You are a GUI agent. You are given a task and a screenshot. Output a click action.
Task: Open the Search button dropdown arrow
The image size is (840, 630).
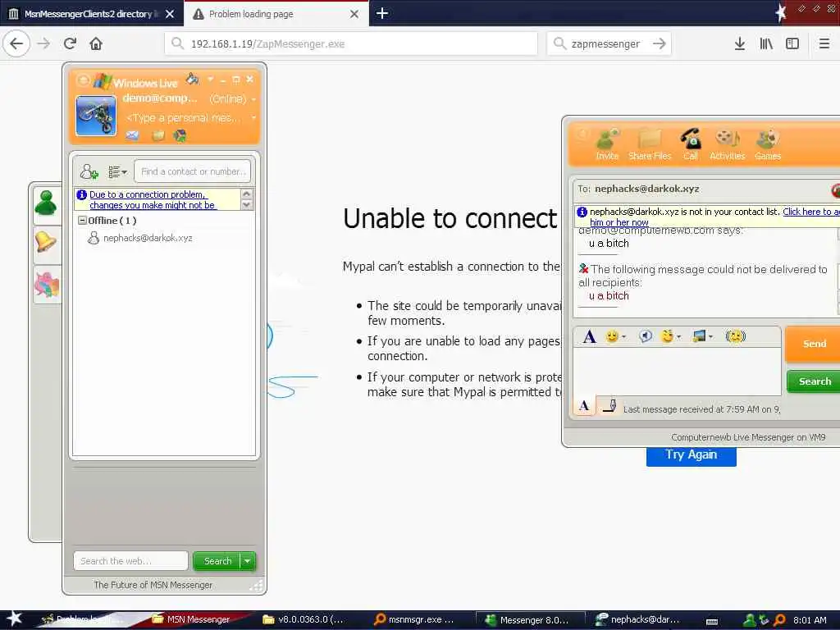(248, 561)
